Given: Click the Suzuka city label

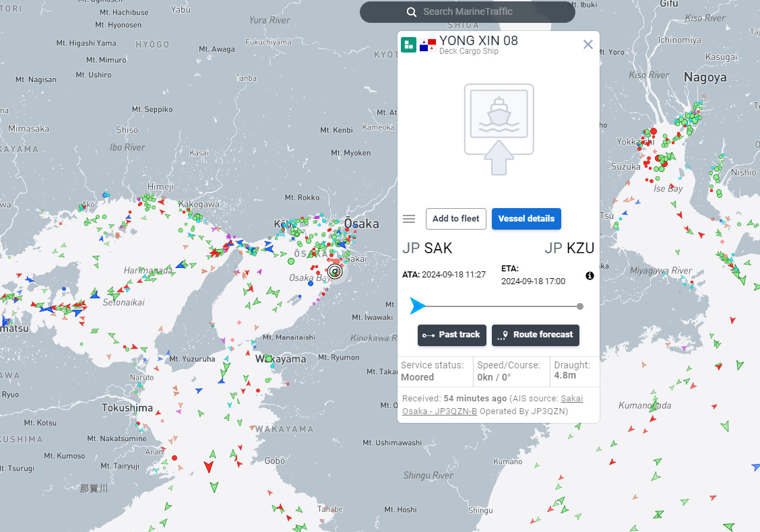Looking at the screenshot, I should [x=626, y=167].
